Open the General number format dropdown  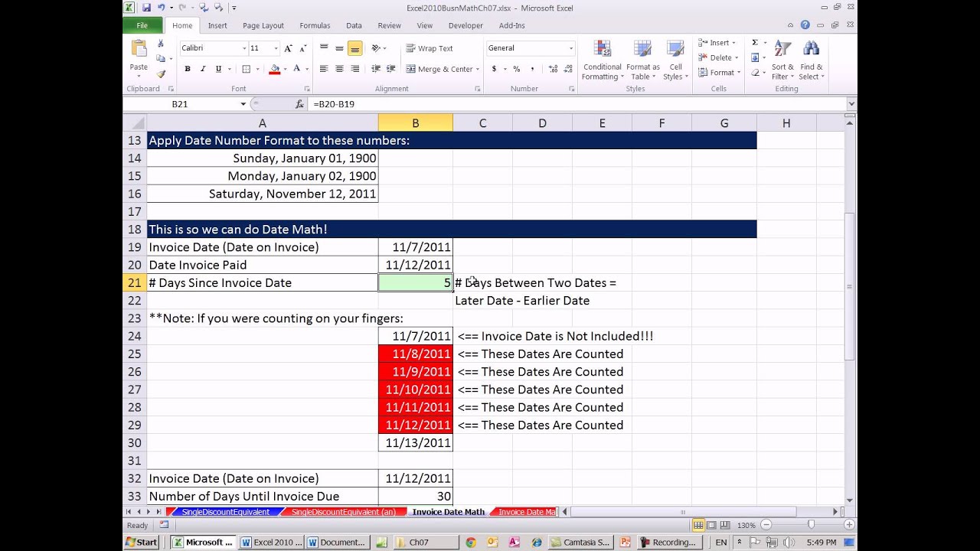570,48
